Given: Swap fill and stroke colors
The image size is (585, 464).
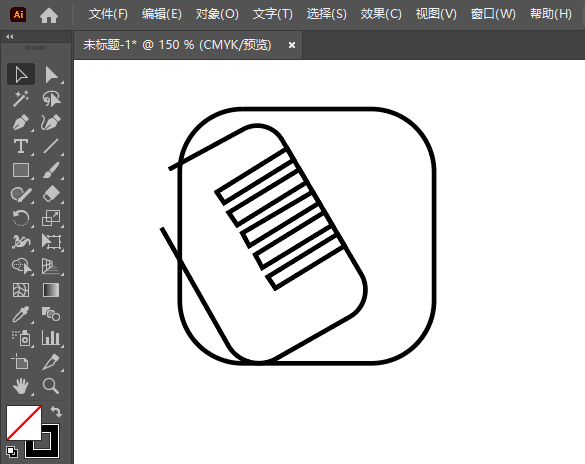Looking at the screenshot, I should tap(56, 411).
